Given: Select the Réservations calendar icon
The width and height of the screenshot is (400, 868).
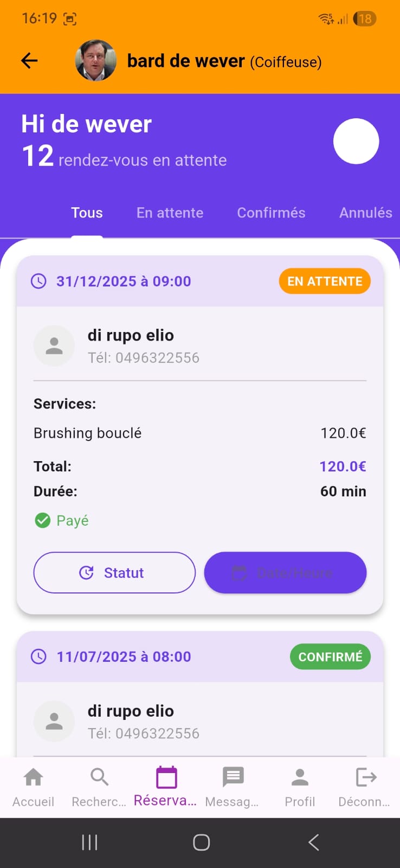Looking at the screenshot, I should [x=166, y=777].
